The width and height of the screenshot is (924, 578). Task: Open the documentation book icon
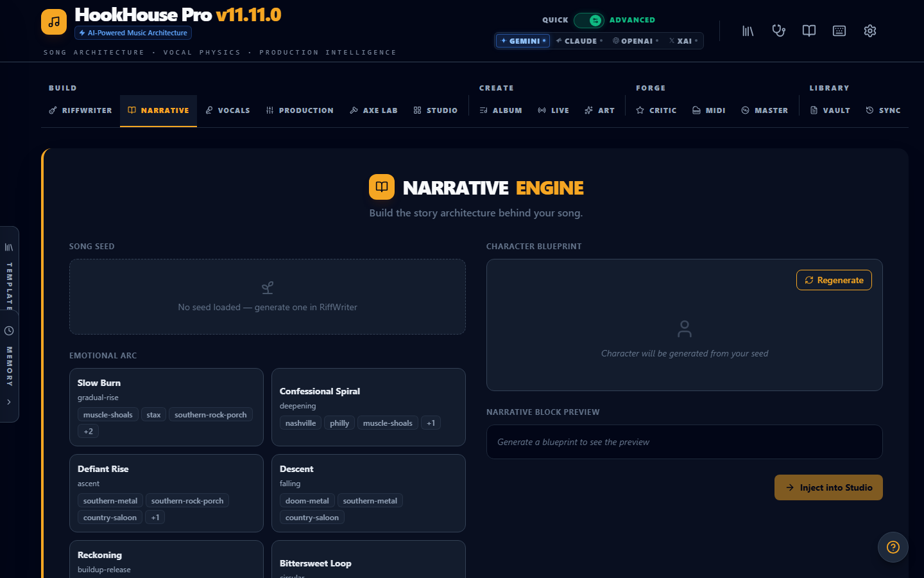809,30
